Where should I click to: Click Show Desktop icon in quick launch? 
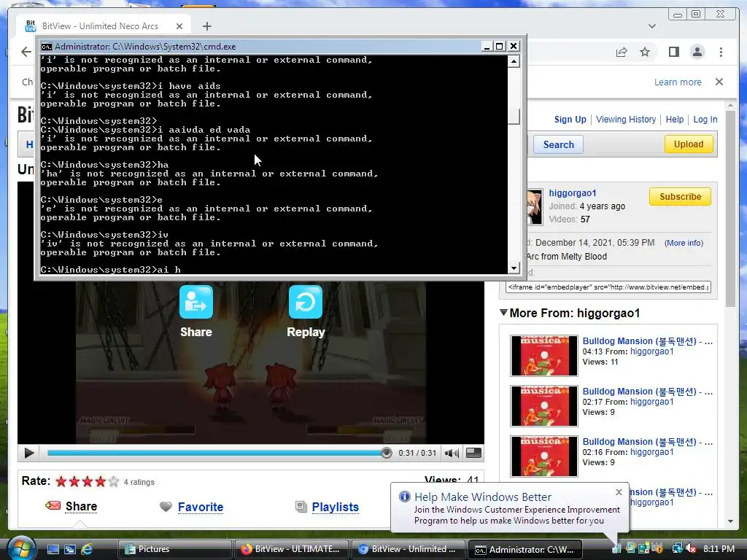pos(53,549)
